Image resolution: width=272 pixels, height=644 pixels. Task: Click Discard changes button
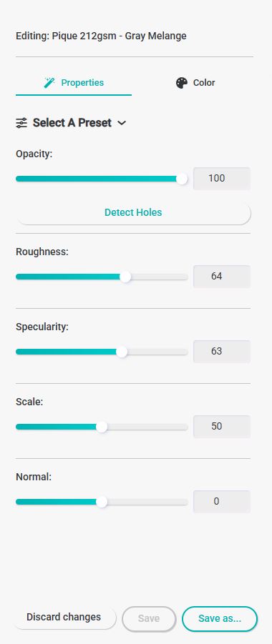pyautogui.click(x=64, y=618)
